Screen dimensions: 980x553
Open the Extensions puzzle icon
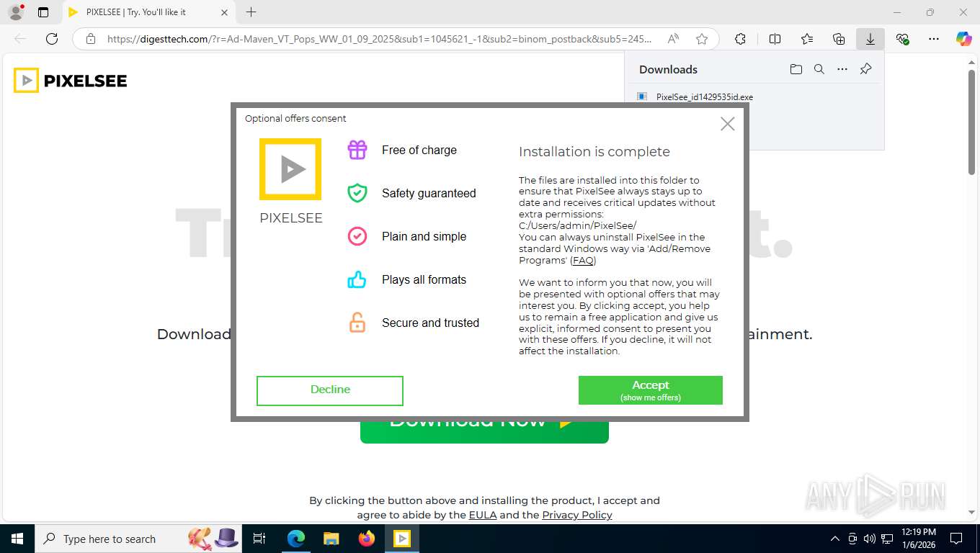[740, 39]
